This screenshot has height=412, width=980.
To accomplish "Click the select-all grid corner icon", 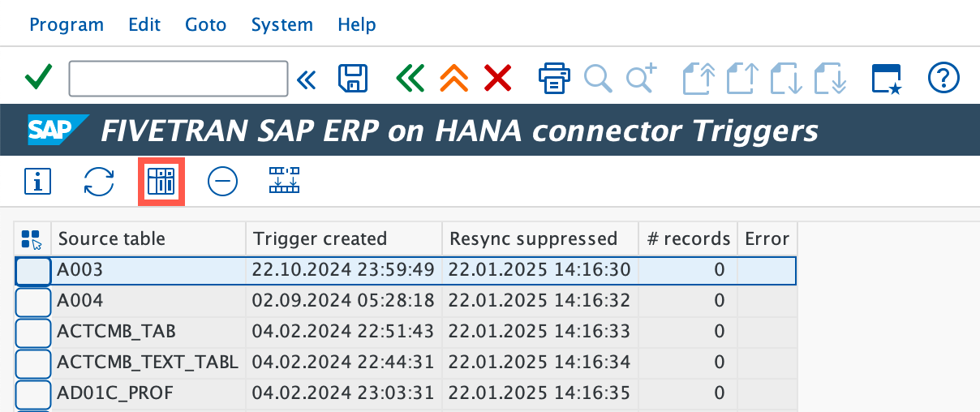I will [32, 238].
